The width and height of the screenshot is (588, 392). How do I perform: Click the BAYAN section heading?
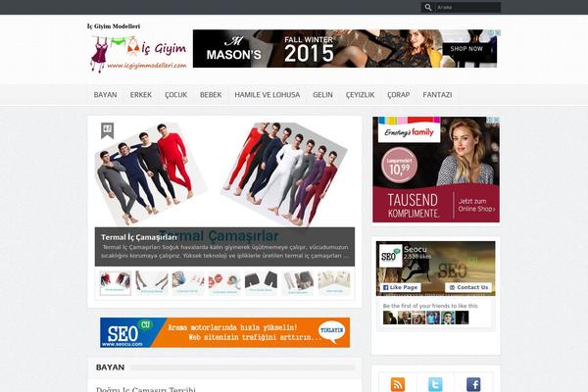point(110,367)
